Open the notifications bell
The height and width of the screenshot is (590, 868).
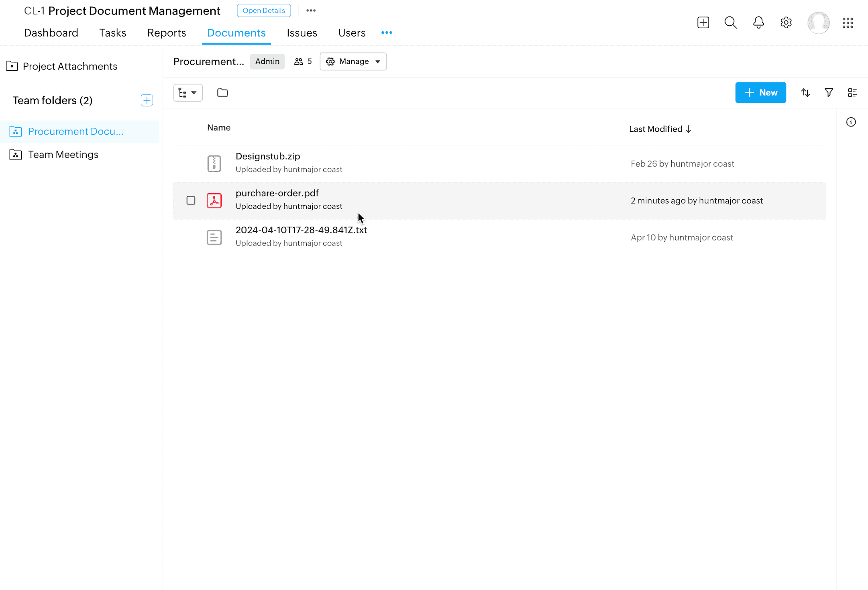coord(758,22)
